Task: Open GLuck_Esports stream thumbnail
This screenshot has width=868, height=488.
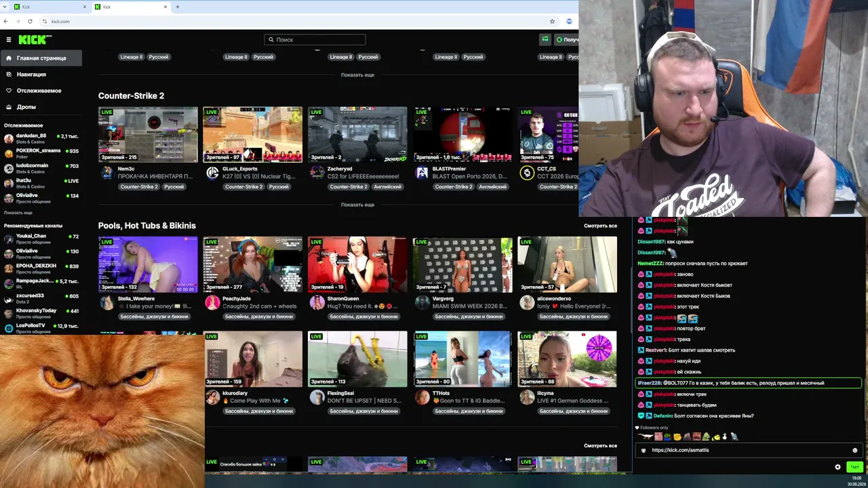Action: [252, 134]
